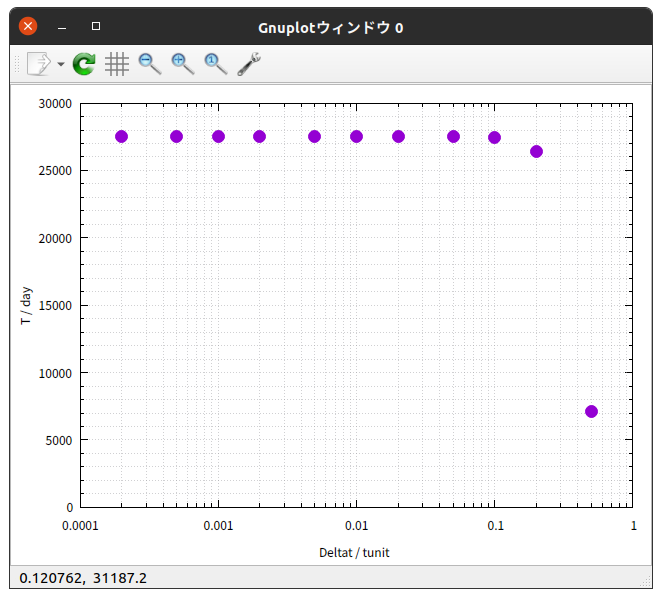Click the data point at Deltat 0.01
This screenshot has height=598, width=662.
[x=356, y=136]
